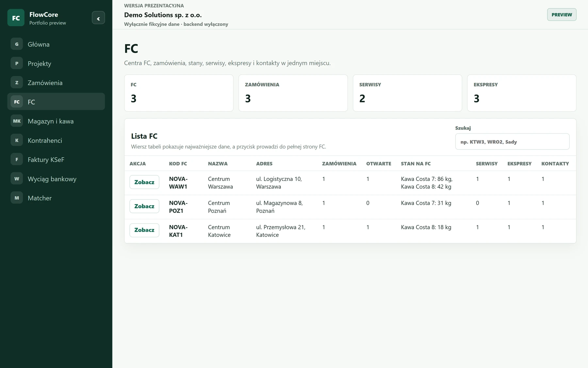Viewport: 588px width, 368px height.
Task: Open Magazyn i kawa
Action: coord(56,121)
